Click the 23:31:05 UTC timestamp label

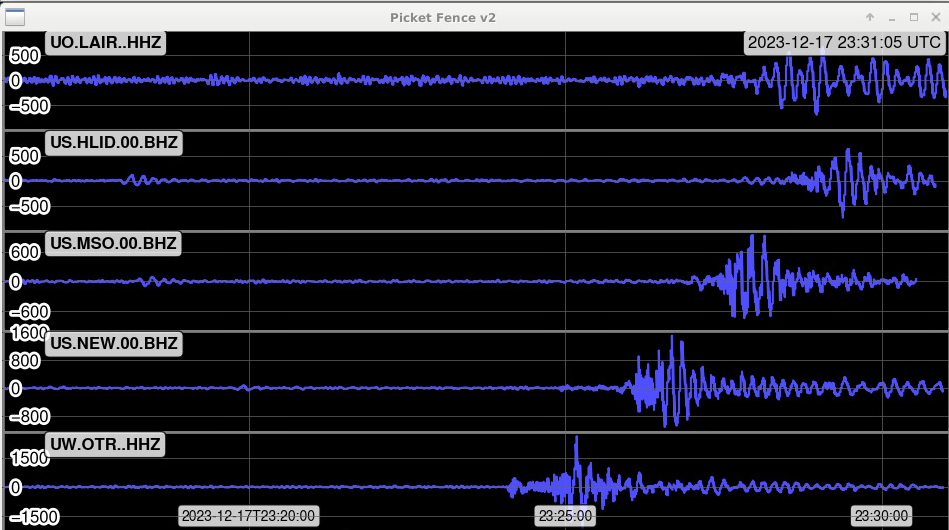[x=844, y=42]
